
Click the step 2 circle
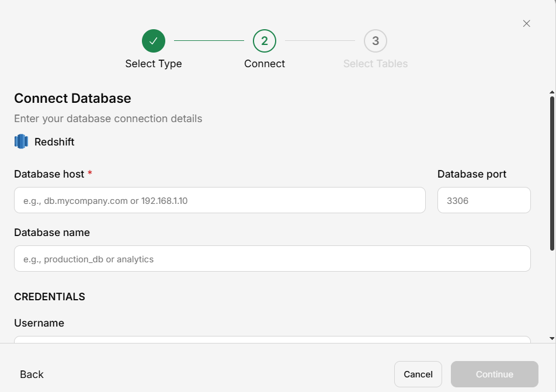(x=265, y=41)
